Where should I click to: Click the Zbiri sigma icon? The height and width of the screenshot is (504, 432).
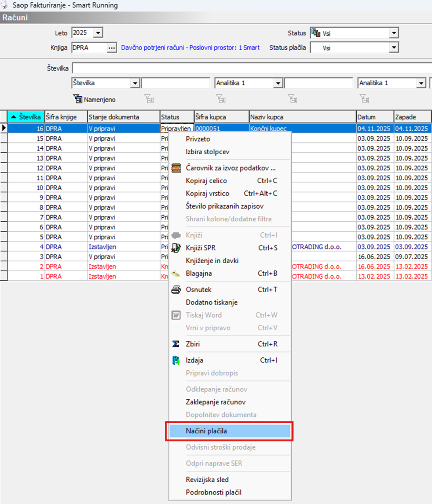[x=176, y=344]
